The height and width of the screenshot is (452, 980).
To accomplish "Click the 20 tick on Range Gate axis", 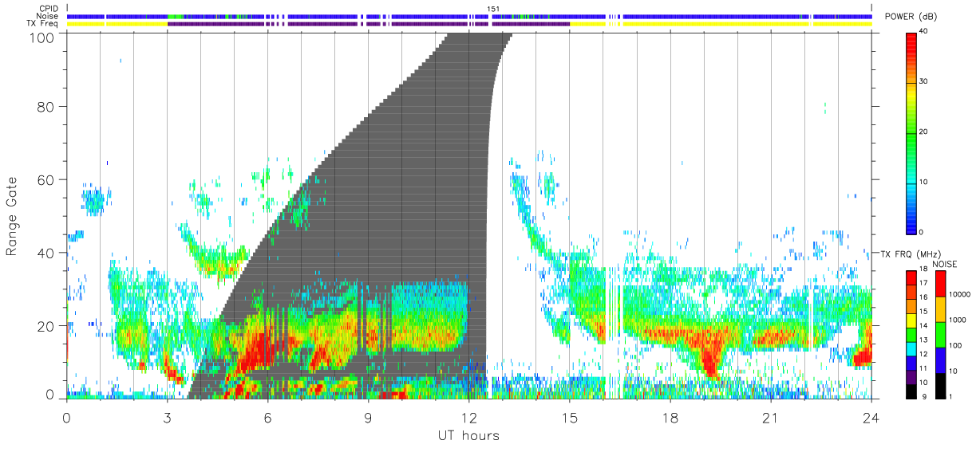I will click(x=45, y=326).
